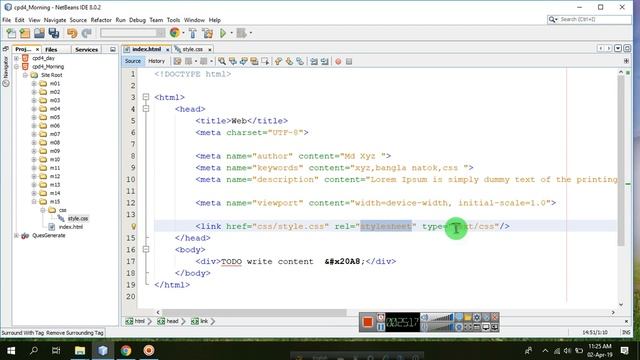Screen dimensions: 640x360
Task: Select style.css in the project tree
Action: point(78,218)
